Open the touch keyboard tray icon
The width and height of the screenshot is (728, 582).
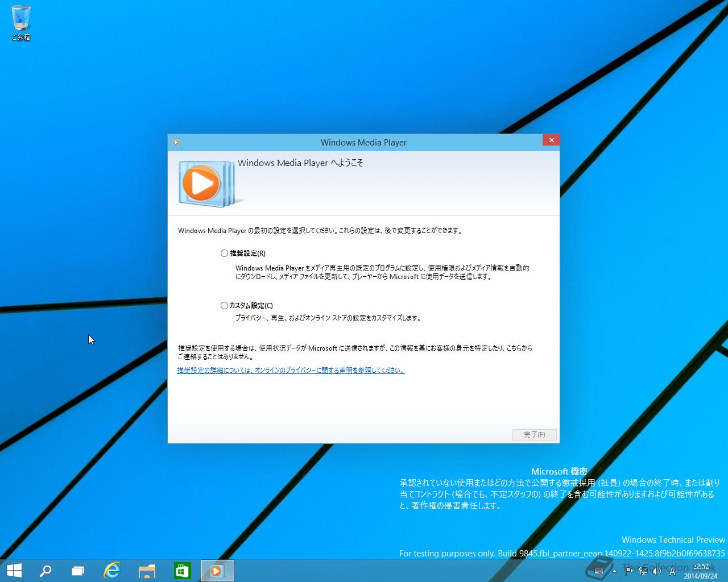coord(598,571)
